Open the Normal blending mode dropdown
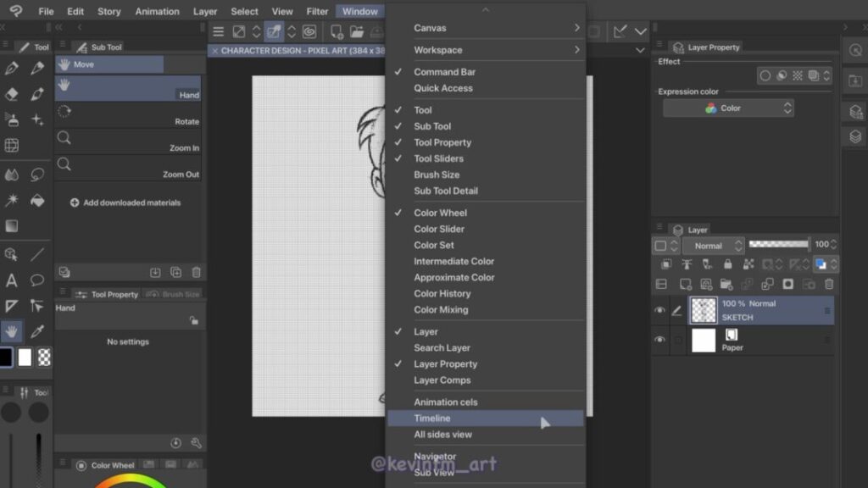Viewport: 868px width, 488px height. 713,246
